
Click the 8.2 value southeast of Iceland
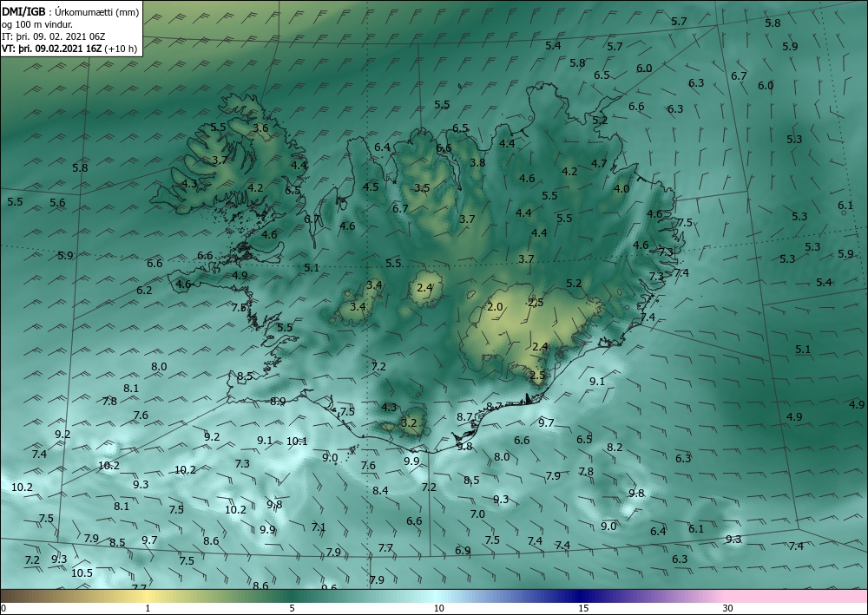pos(615,448)
